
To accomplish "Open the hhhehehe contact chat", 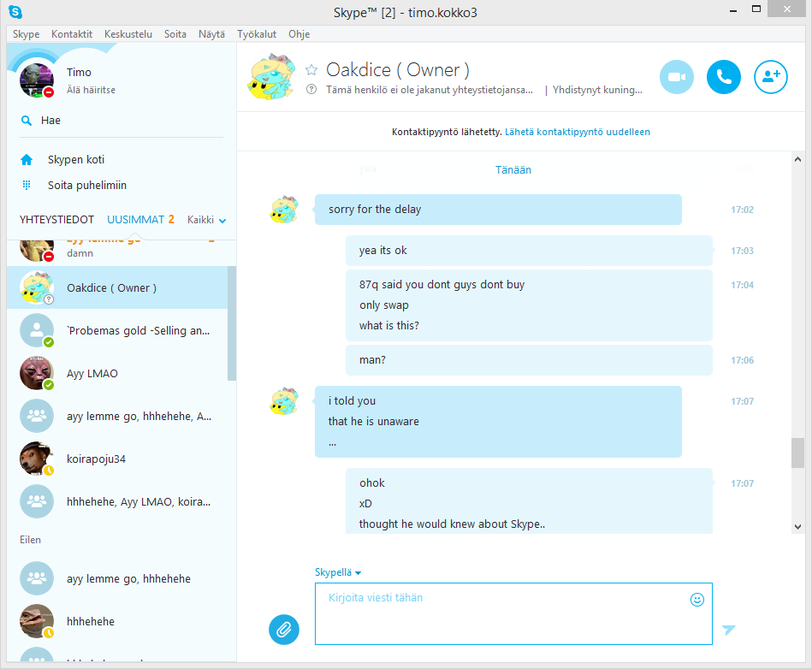I will click(117, 621).
